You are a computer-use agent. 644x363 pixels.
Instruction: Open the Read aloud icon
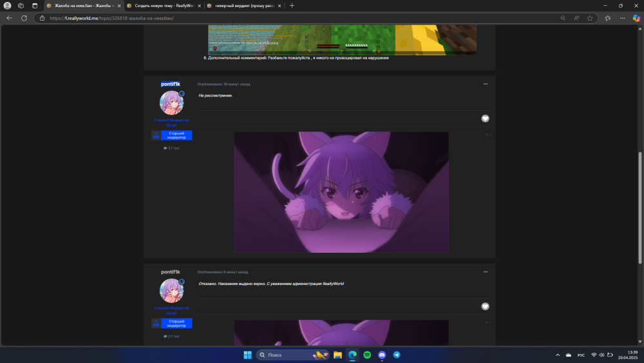click(x=576, y=18)
